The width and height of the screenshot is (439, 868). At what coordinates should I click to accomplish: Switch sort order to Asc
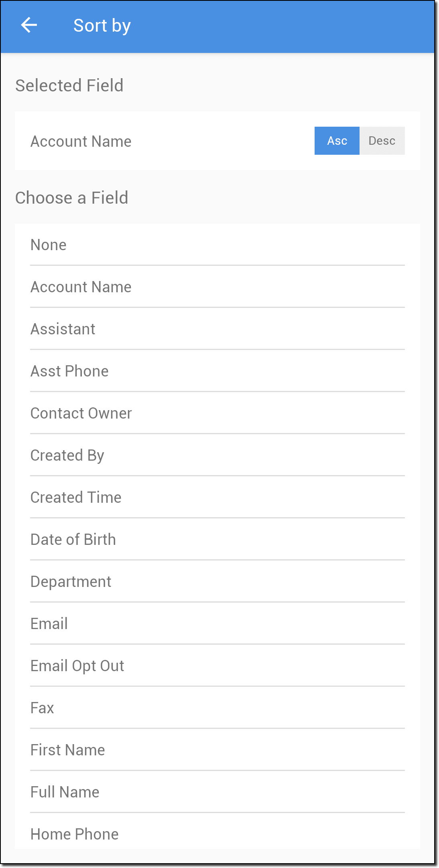click(337, 141)
